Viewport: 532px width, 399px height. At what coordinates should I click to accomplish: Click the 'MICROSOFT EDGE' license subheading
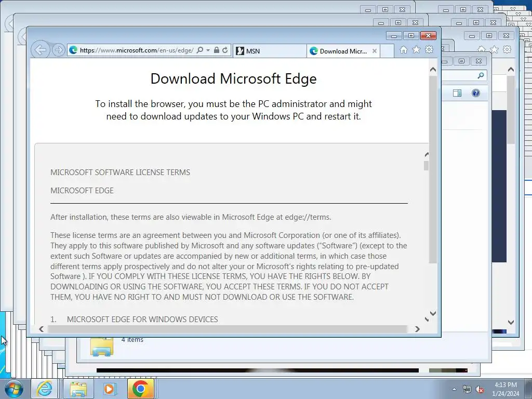[82, 191]
